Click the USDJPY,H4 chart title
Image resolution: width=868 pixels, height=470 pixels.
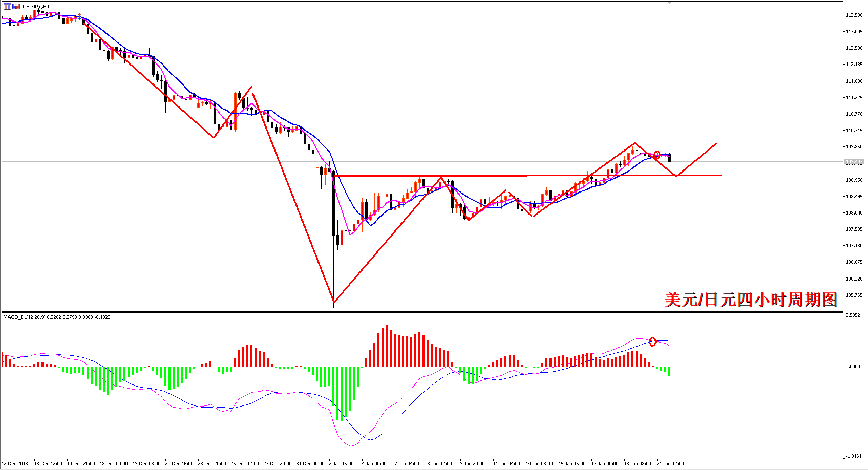click(x=36, y=6)
